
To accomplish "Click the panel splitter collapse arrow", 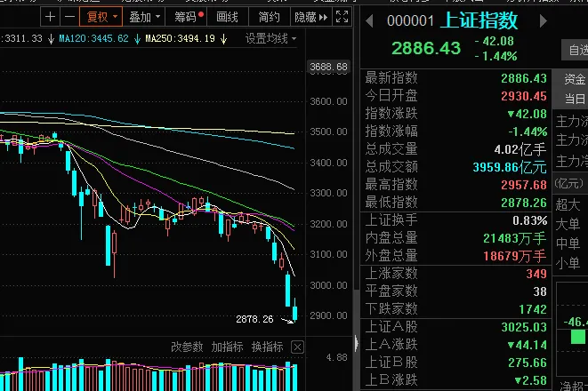I will click(x=356, y=343).
